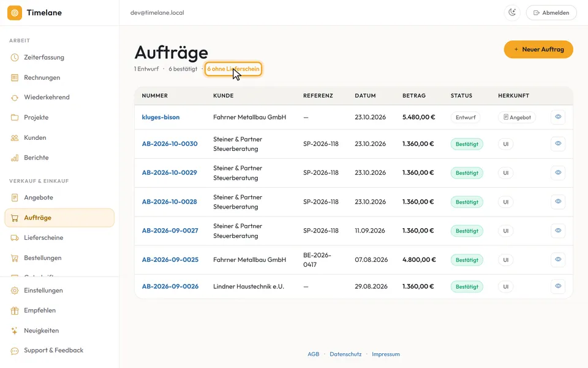Viewport: 588px width, 368px height.
Task: Filter by 6 ohne Lieferschein
Action: point(233,69)
